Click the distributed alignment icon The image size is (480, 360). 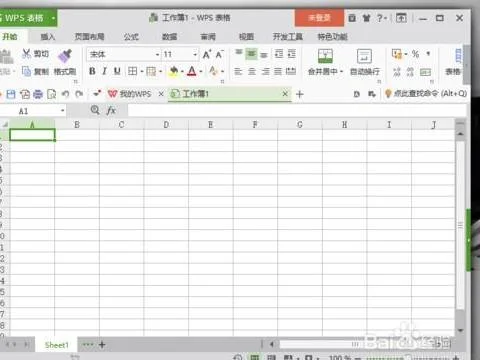291,71
